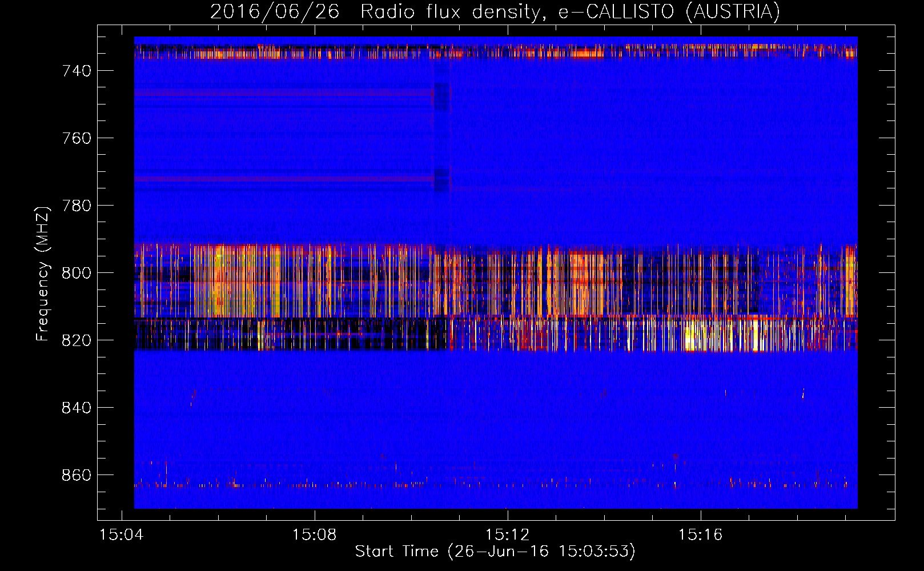Click the 'Start Time (26-Jun-16 15:03:53)' label
The height and width of the screenshot is (571, 924).
point(495,552)
